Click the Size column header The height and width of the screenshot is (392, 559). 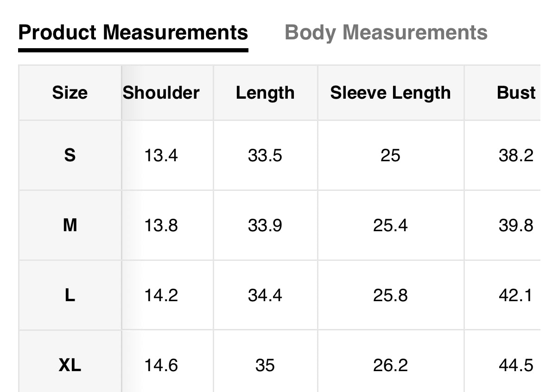point(70,93)
